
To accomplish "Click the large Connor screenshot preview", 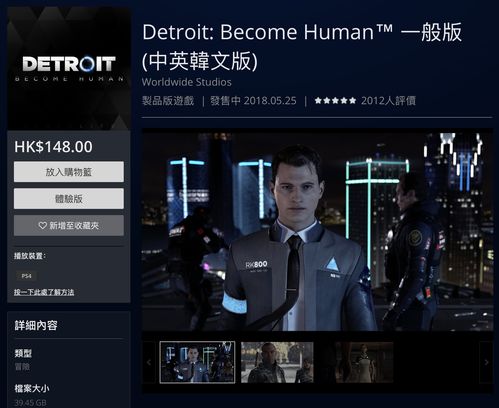I will tap(317, 231).
